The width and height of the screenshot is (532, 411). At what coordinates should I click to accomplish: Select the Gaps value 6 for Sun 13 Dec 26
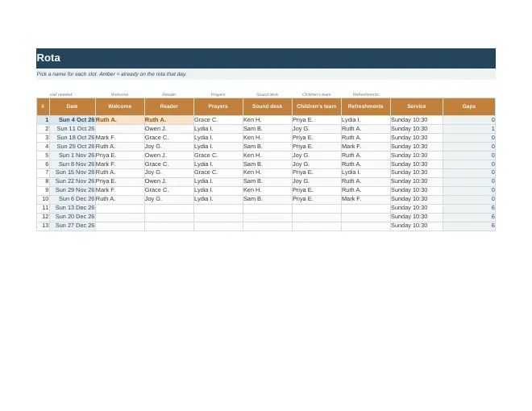pyautogui.click(x=469, y=208)
